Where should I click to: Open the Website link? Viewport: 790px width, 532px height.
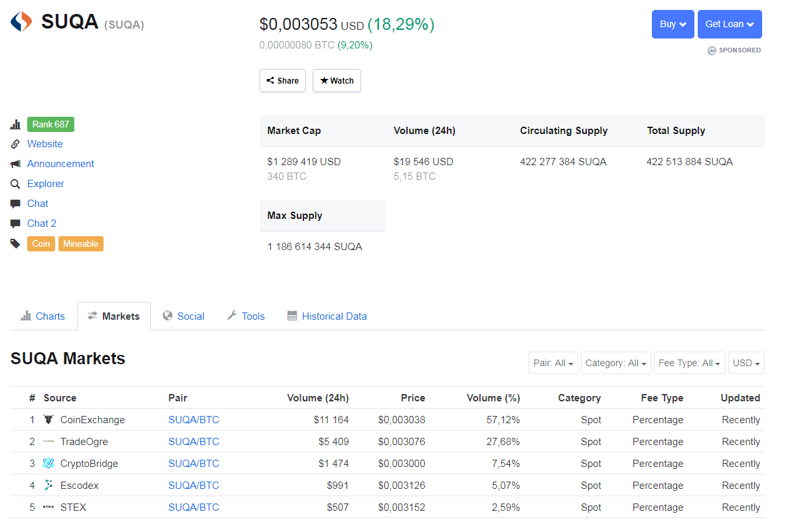[45, 144]
